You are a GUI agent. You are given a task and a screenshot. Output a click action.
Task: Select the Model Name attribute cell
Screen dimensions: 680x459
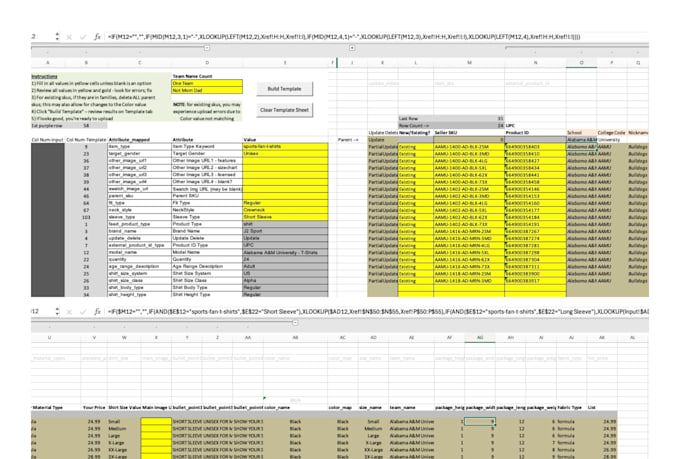click(207, 252)
